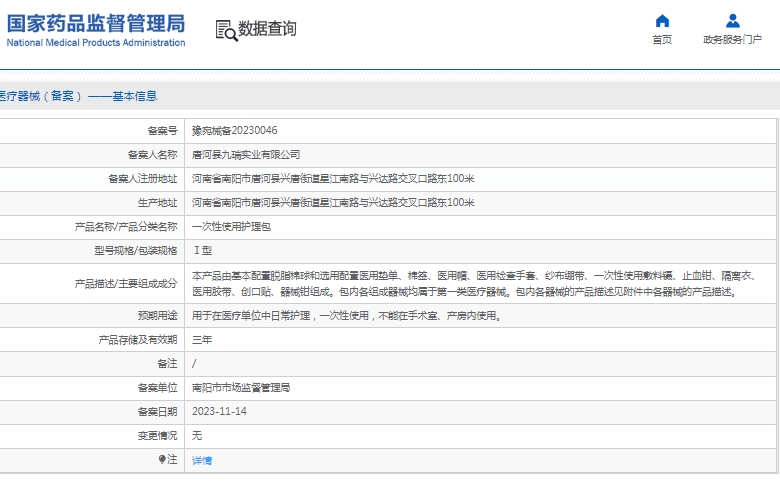Select product name 一次性使用护理包

pos(231,227)
